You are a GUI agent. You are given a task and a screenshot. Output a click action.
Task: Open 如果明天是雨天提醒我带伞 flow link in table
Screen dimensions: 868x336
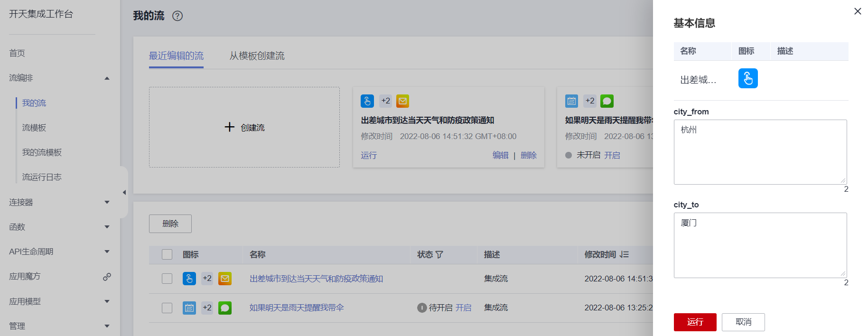[x=297, y=308]
